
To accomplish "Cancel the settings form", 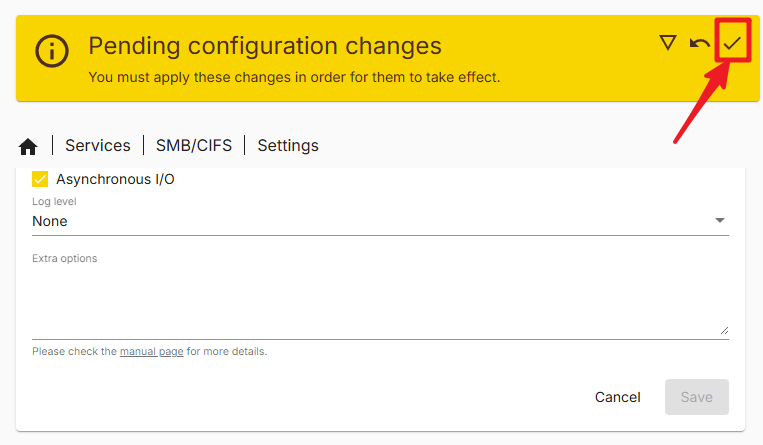I will point(618,397).
